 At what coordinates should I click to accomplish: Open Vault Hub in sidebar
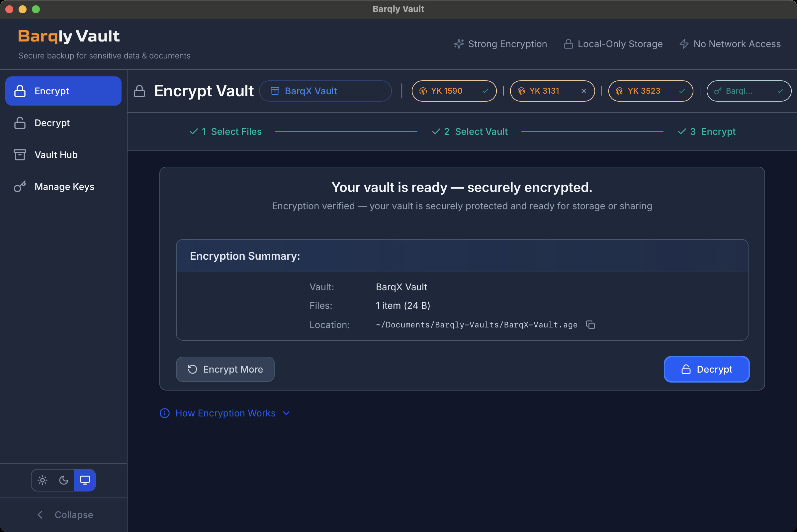[x=56, y=155]
